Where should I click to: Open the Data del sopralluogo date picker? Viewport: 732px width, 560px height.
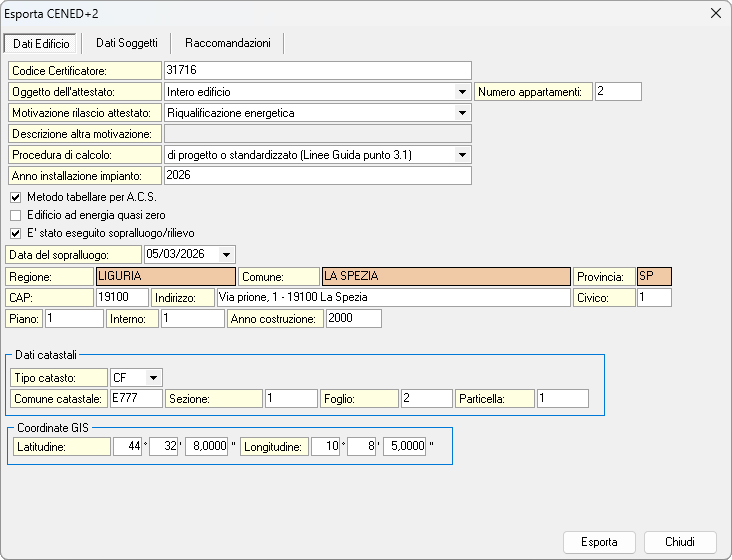(x=226, y=254)
